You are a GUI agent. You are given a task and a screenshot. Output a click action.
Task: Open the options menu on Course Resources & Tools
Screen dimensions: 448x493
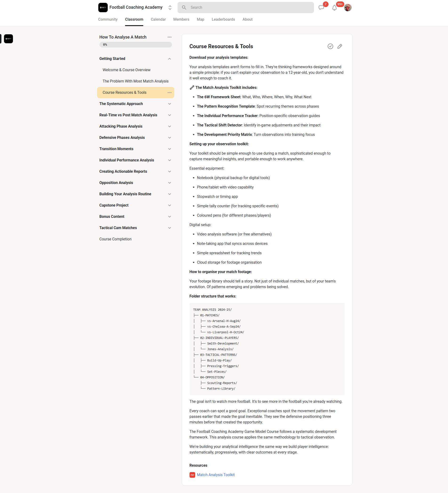point(169,92)
